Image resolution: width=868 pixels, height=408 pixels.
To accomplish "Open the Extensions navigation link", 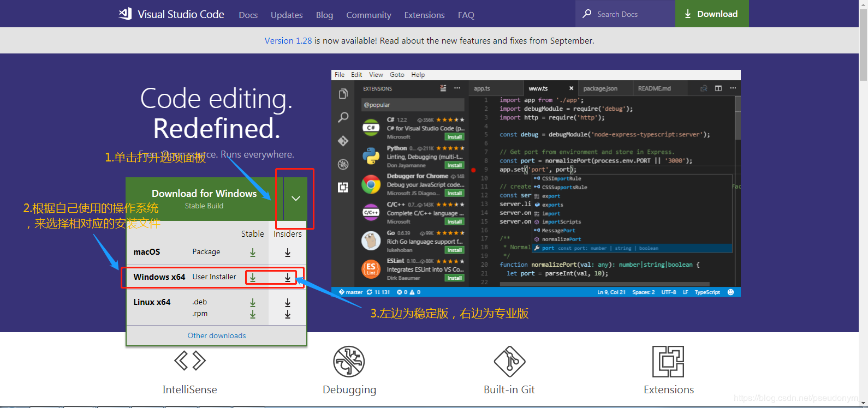I will click(424, 15).
